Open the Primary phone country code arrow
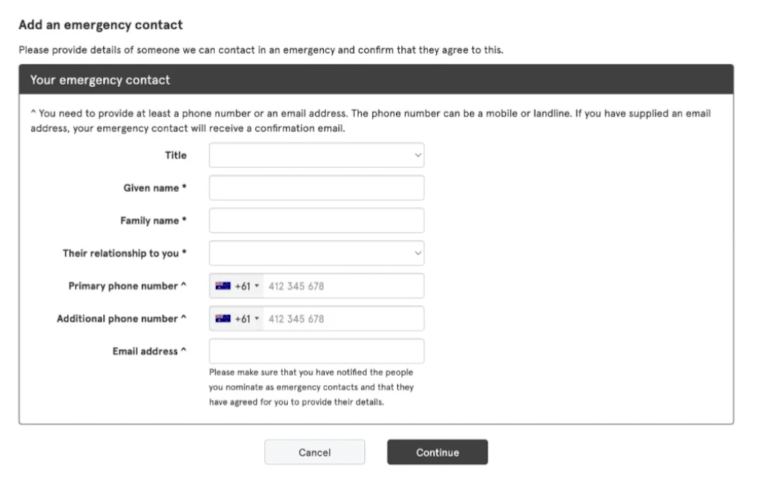The height and width of the screenshot is (482, 760). (x=257, y=286)
